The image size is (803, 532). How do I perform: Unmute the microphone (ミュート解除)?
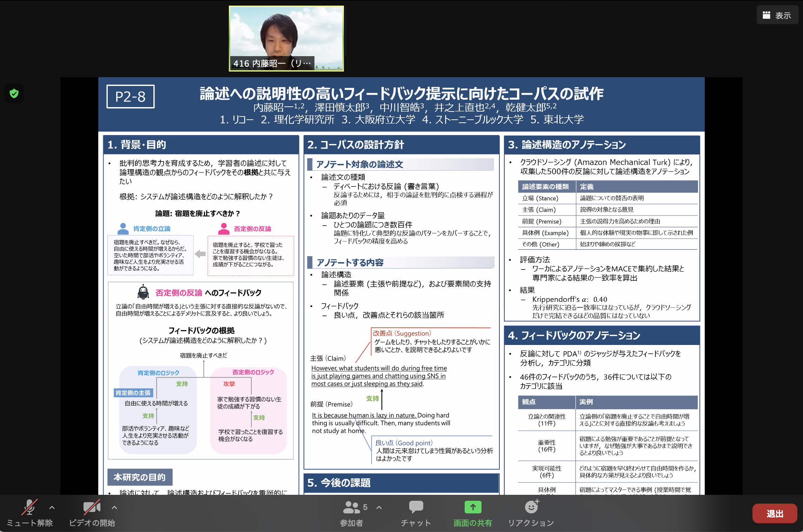[30, 513]
